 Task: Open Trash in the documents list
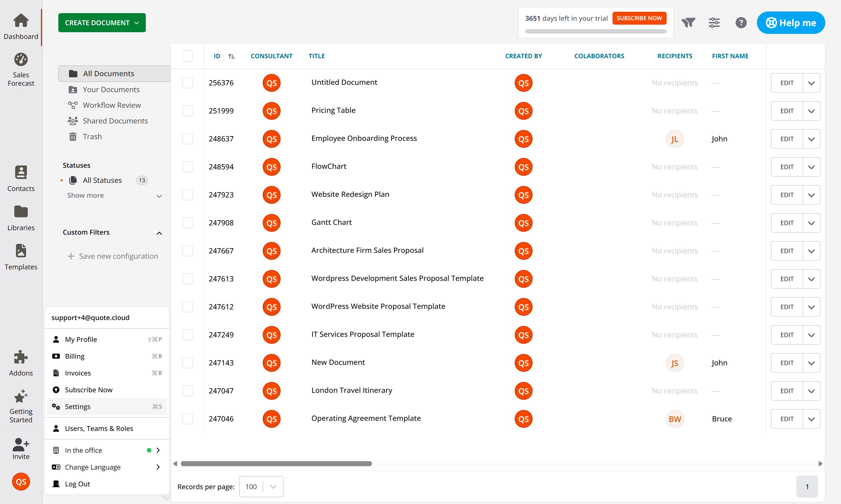point(92,137)
